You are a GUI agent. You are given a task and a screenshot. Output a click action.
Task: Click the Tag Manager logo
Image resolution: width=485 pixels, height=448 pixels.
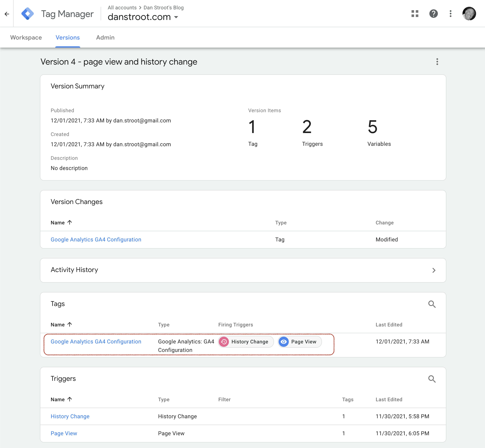(x=28, y=14)
